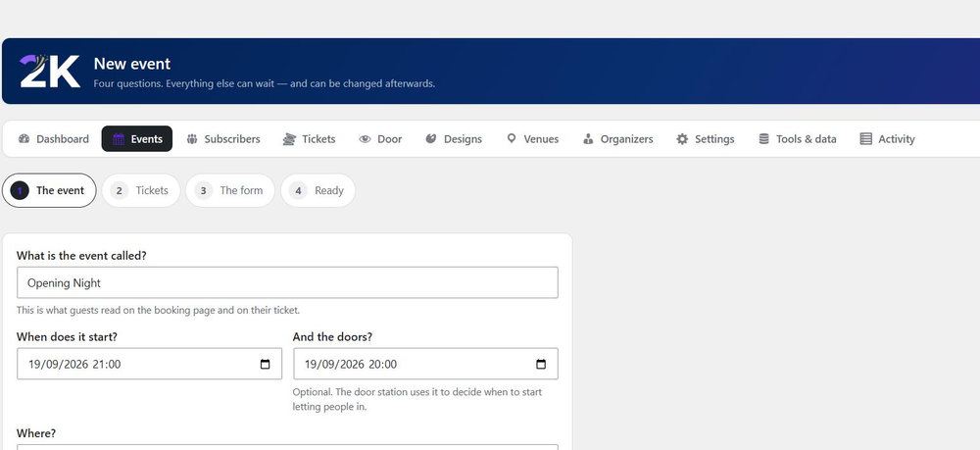
Task: Focus the event name field
Action: [287, 282]
